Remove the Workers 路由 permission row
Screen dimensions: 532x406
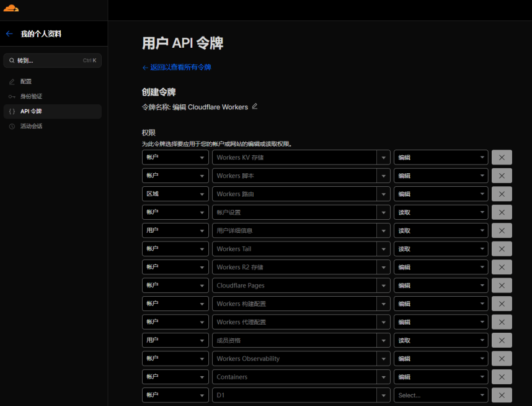coord(502,194)
